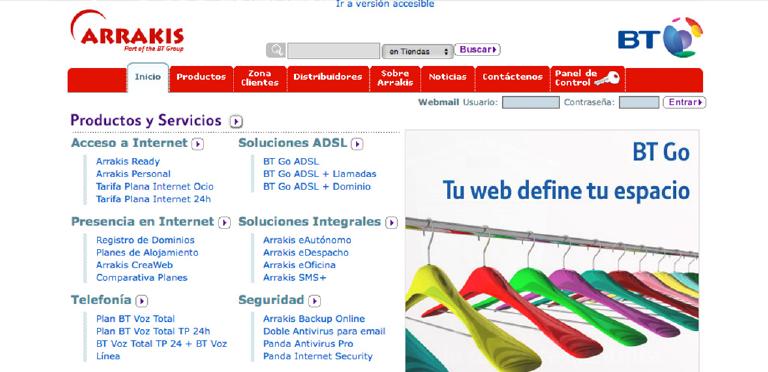Open Planes de Alojamiento link
Screen dimensions: 768x372
pyautogui.click(x=147, y=253)
